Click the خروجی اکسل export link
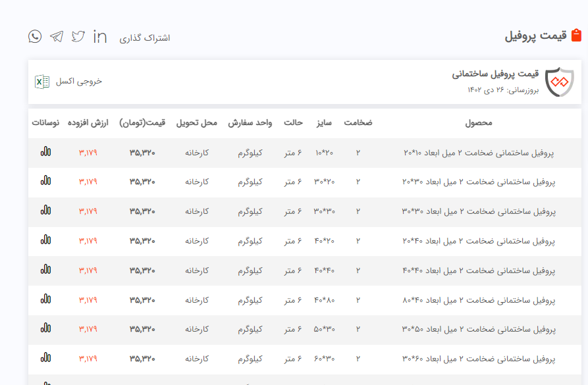The image size is (588, 385). click(79, 82)
